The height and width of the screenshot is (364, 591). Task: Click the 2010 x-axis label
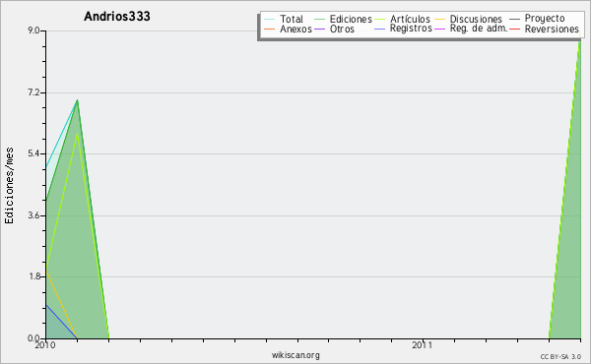pyautogui.click(x=45, y=345)
